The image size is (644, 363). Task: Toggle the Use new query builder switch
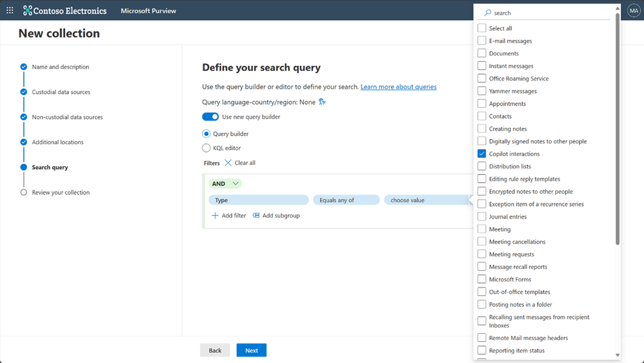pos(210,117)
